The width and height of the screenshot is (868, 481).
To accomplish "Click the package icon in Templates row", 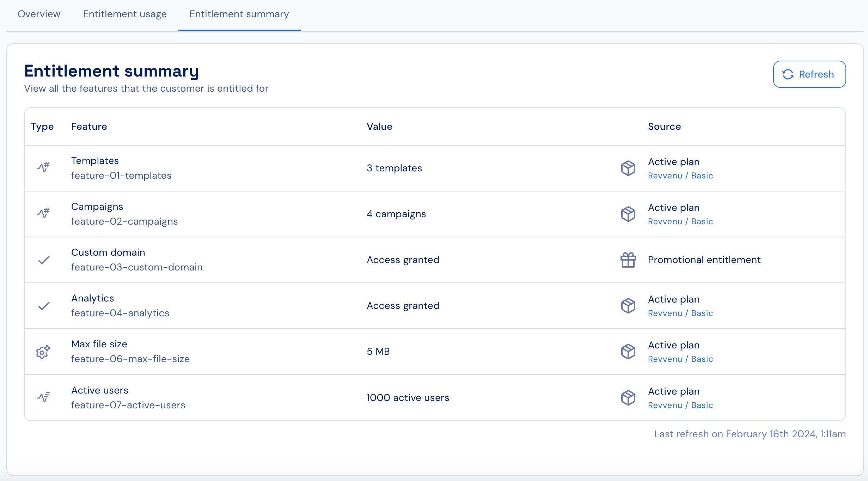I will point(628,168).
